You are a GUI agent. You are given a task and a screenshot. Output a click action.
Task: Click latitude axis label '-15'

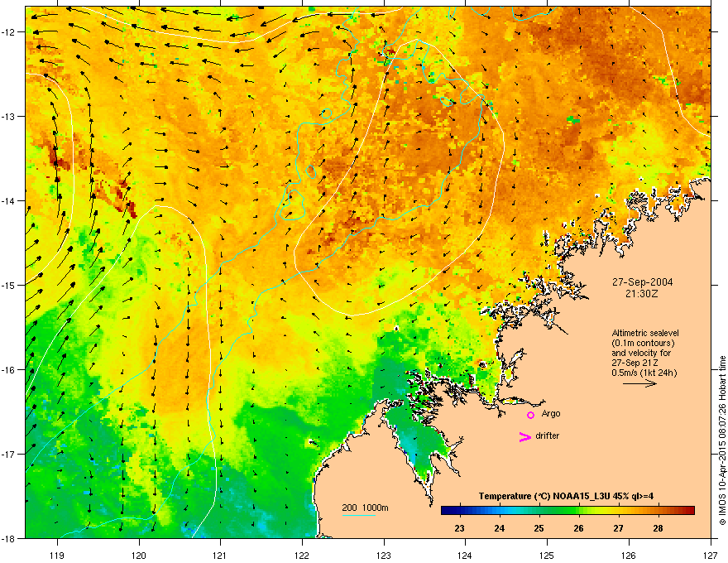(x=8, y=285)
